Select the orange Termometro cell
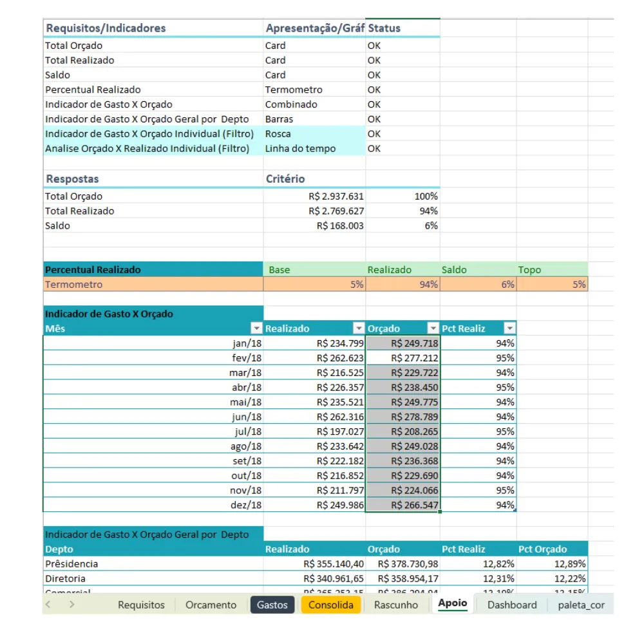The height and width of the screenshot is (644, 644). 153,284
